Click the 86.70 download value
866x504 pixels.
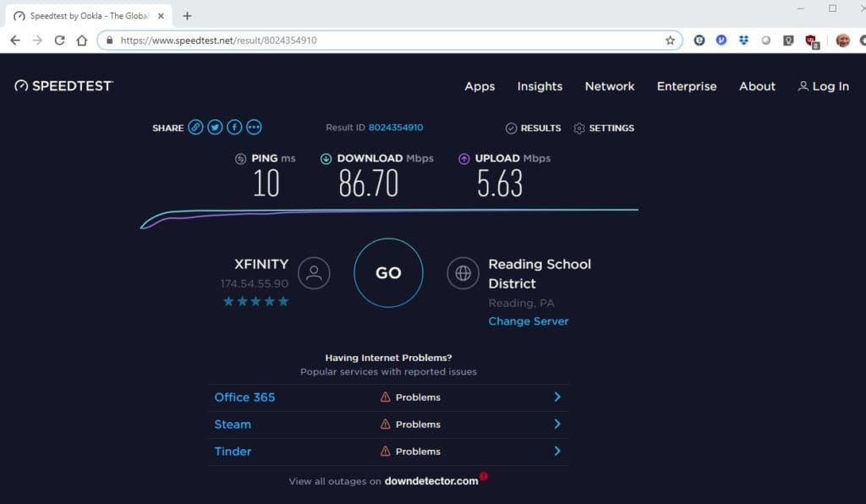pos(369,184)
